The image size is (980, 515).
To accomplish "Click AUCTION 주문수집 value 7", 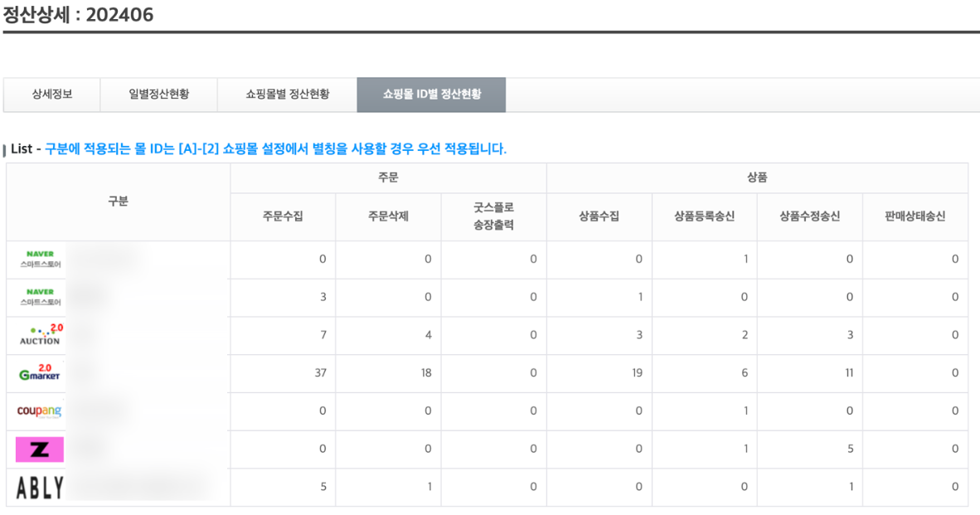I will point(323,335).
